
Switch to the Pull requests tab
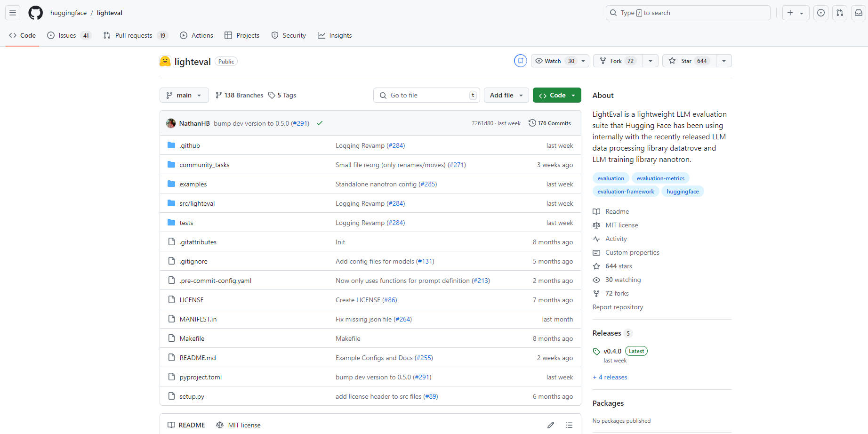134,35
